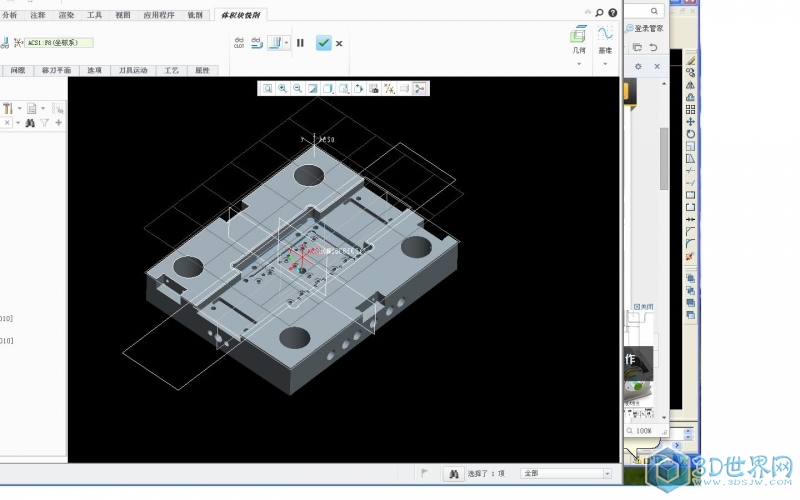Open the gear settings in side panel
The image size is (800, 500).
[638, 66]
